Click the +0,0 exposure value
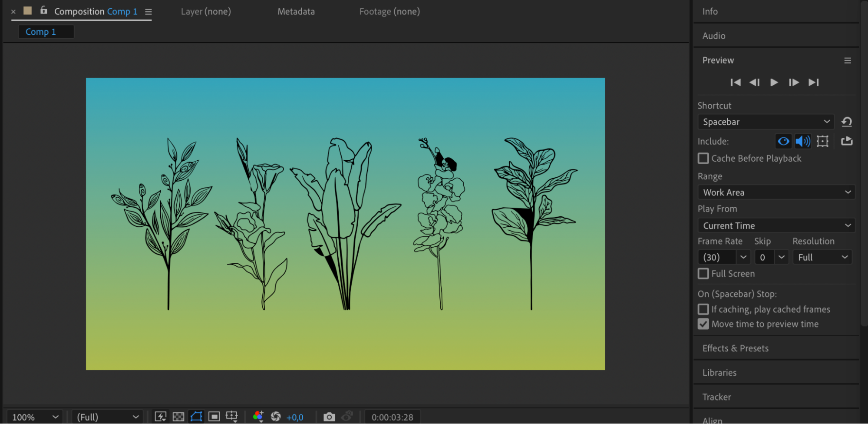Image resolution: width=868 pixels, height=424 pixels. pos(295,417)
